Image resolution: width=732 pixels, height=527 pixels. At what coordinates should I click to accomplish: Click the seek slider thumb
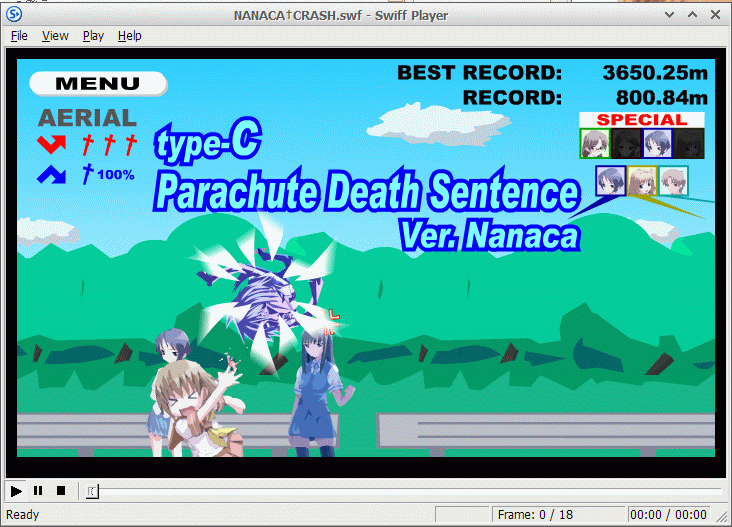tap(92, 491)
